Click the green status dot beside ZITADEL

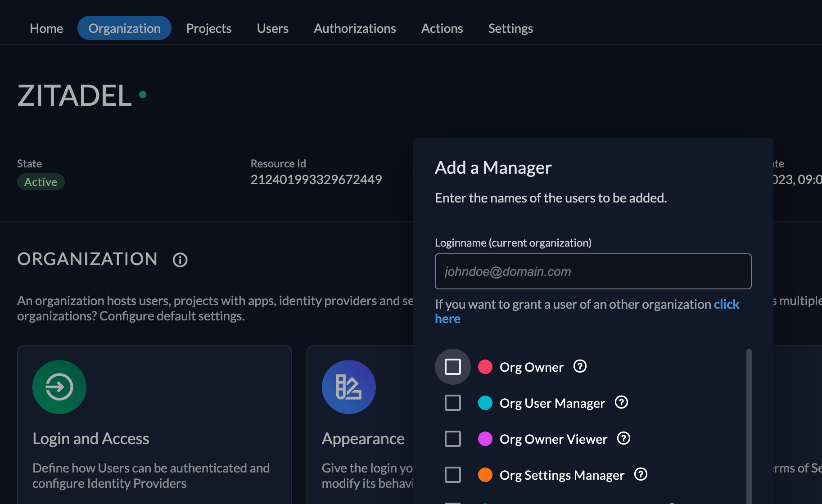(143, 94)
